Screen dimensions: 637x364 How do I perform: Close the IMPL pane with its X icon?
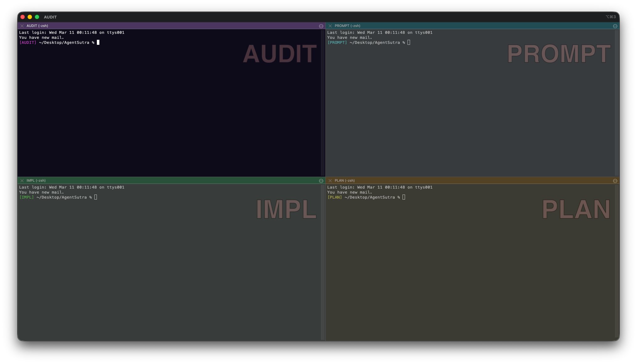tap(22, 180)
